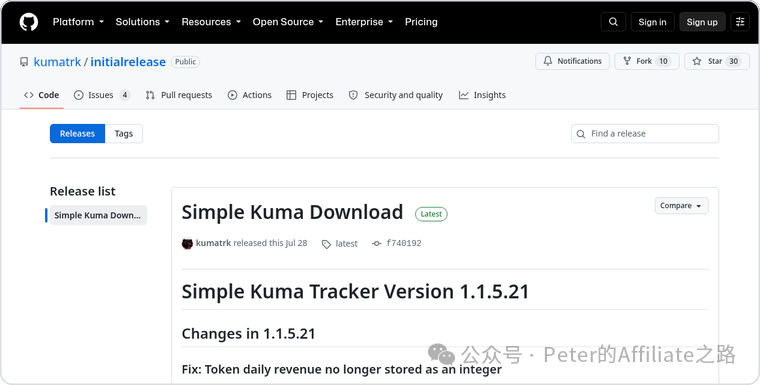Click the Changes in 1.1.5.21 heading
The height and width of the screenshot is (385, 760).
pyautogui.click(x=248, y=334)
